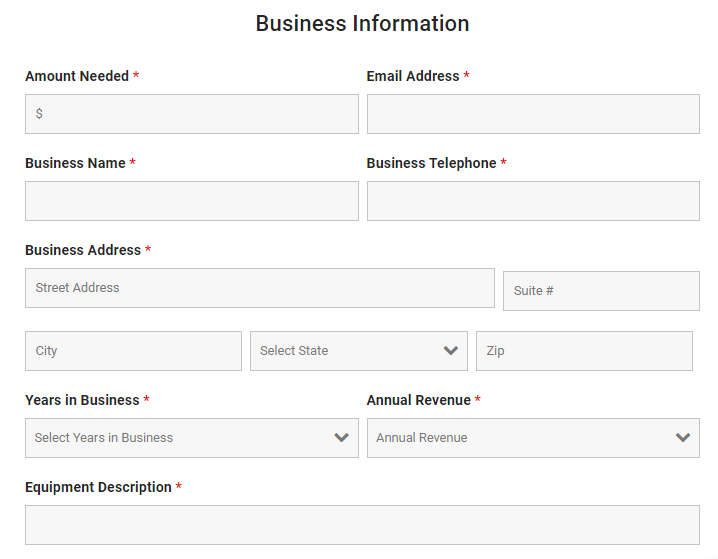Screen dimensions: 718x559
Task: Click the Zip code field
Action: (584, 351)
